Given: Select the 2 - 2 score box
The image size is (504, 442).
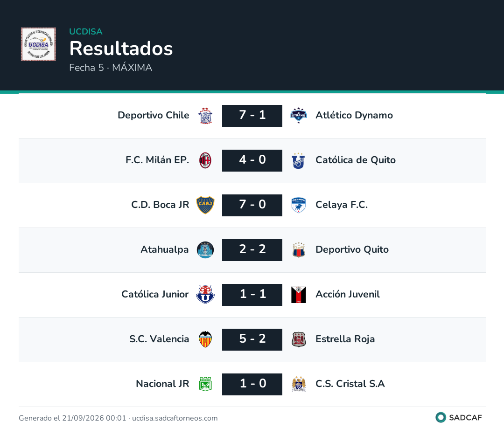Looking at the screenshot, I should pos(252,250).
